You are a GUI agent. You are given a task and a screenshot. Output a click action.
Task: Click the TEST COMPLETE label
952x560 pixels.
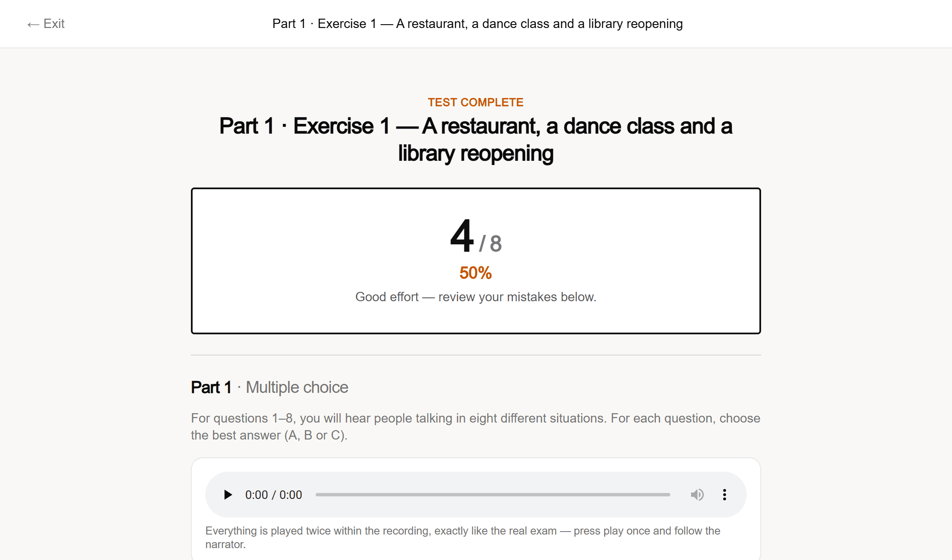tap(476, 102)
